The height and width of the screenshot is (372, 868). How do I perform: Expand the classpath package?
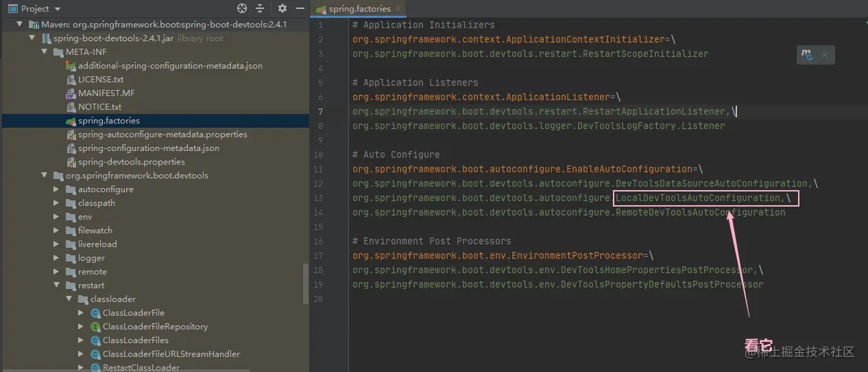[x=57, y=203]
